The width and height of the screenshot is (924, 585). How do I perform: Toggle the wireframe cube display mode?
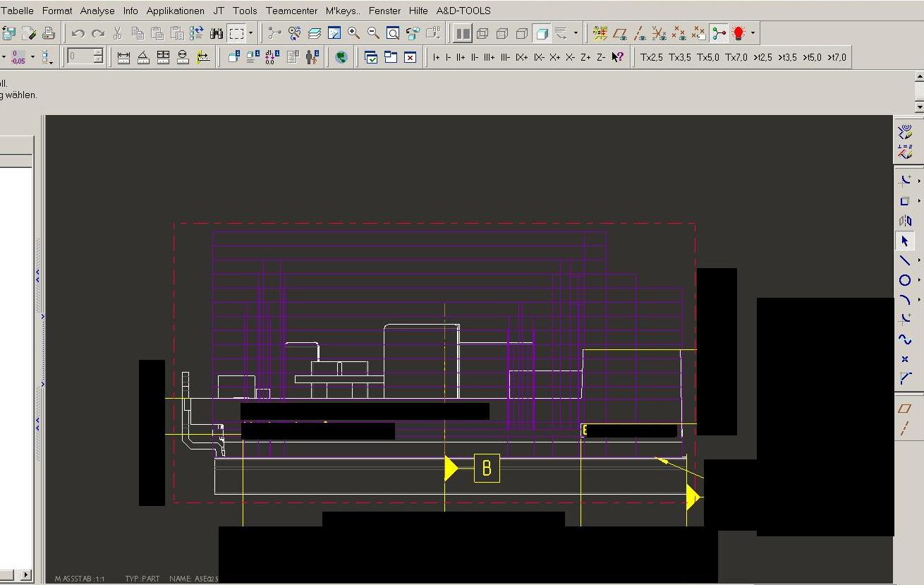click(x=482, y=33)
